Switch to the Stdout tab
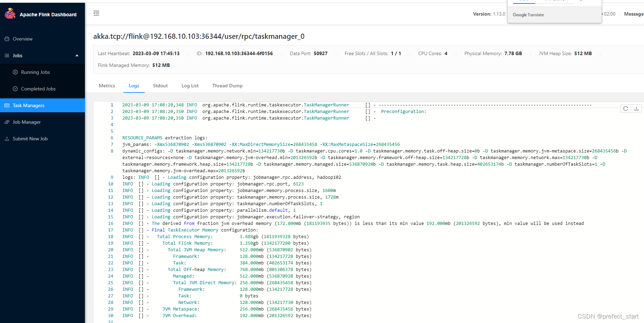 tap(160, 86)
